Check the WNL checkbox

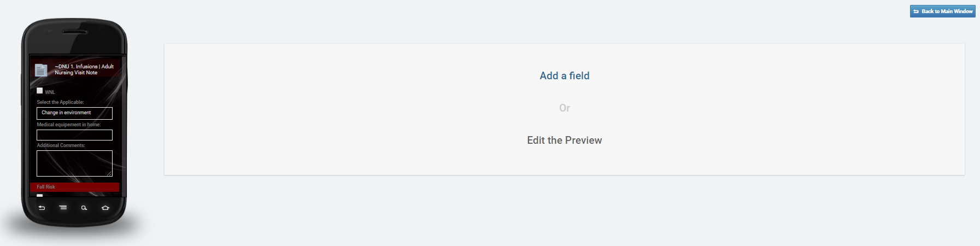(x=40, y=91)
